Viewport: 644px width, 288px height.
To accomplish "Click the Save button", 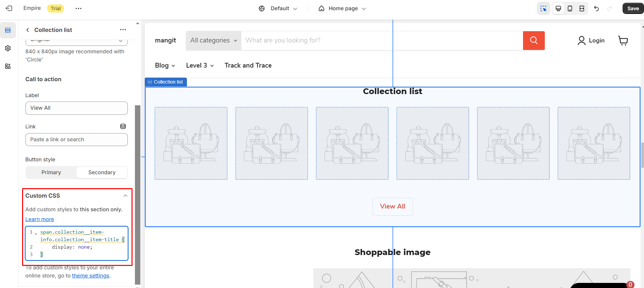I will [633, 8].
